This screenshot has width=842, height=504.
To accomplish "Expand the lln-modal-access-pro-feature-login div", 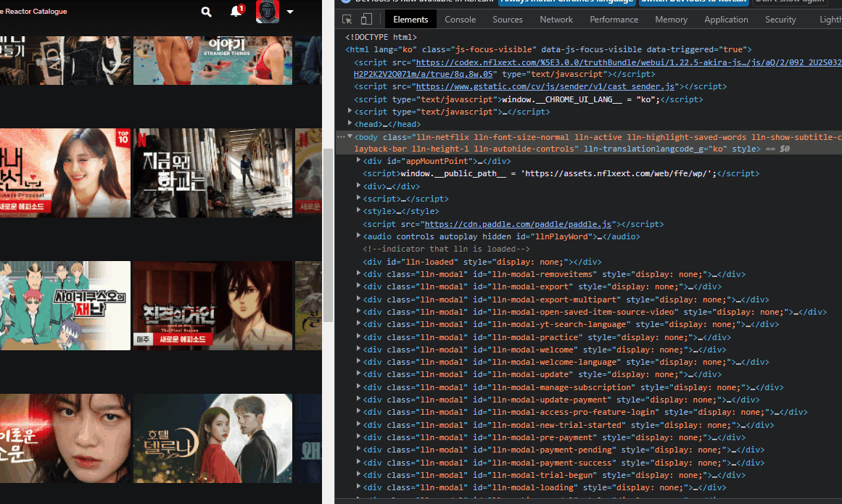I will [x=358, y=411].
